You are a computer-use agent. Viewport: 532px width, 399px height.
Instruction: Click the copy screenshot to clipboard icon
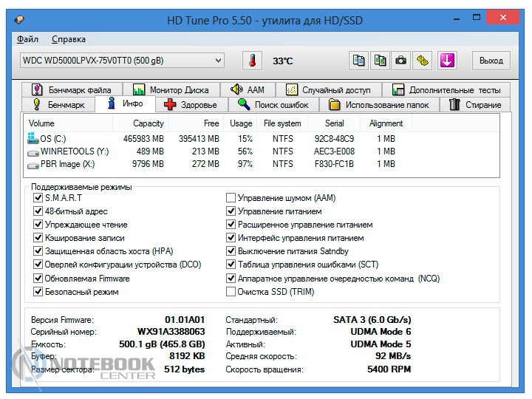coord(380,61)
